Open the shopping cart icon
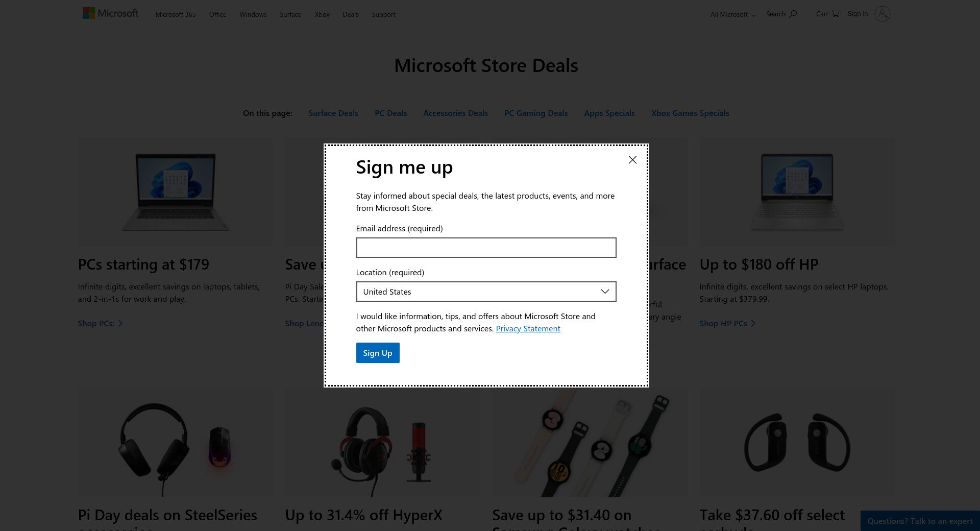 click(835, 14)
